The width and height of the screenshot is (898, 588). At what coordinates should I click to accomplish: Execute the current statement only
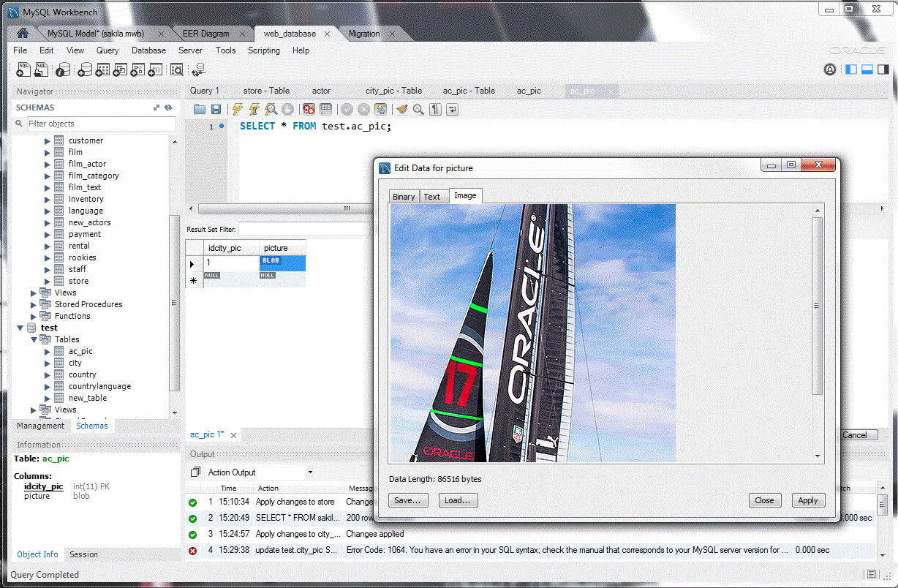click(x=254, y=109)
